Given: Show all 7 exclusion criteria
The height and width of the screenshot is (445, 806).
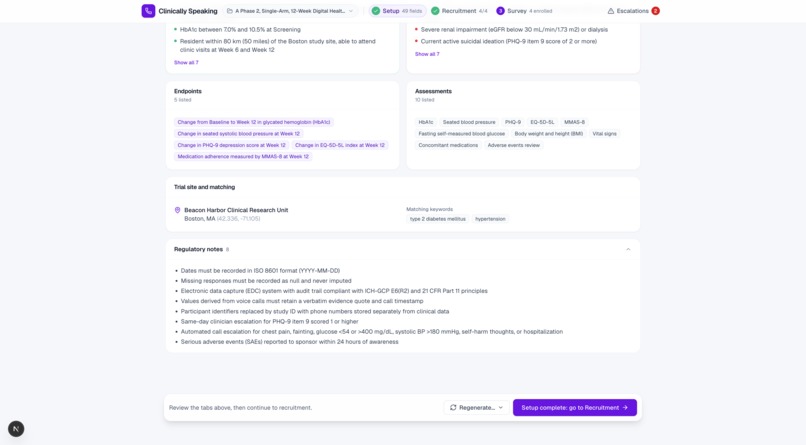Looking at the screenshot, I should [427, 54].
